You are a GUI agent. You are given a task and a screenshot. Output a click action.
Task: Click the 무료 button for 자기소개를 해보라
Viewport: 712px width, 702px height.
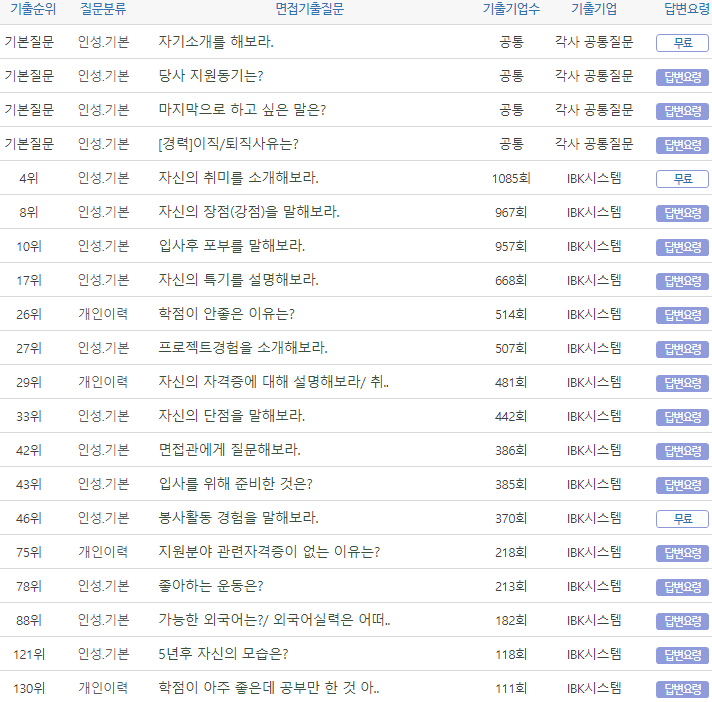coord(682,43)
